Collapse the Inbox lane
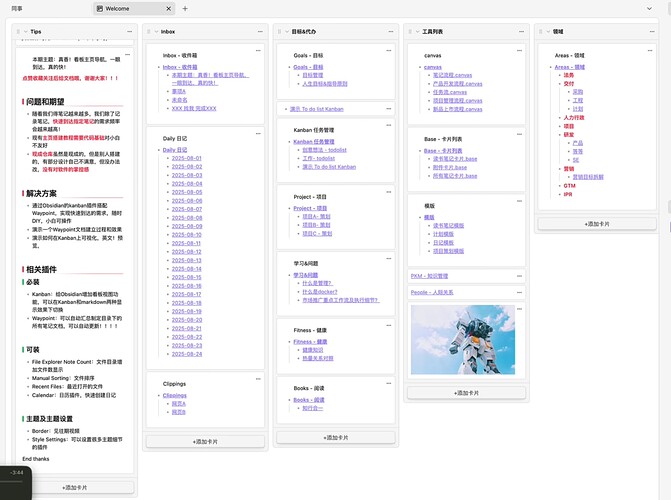This screenshot has height=500, width=671. (x=155, y=32)
